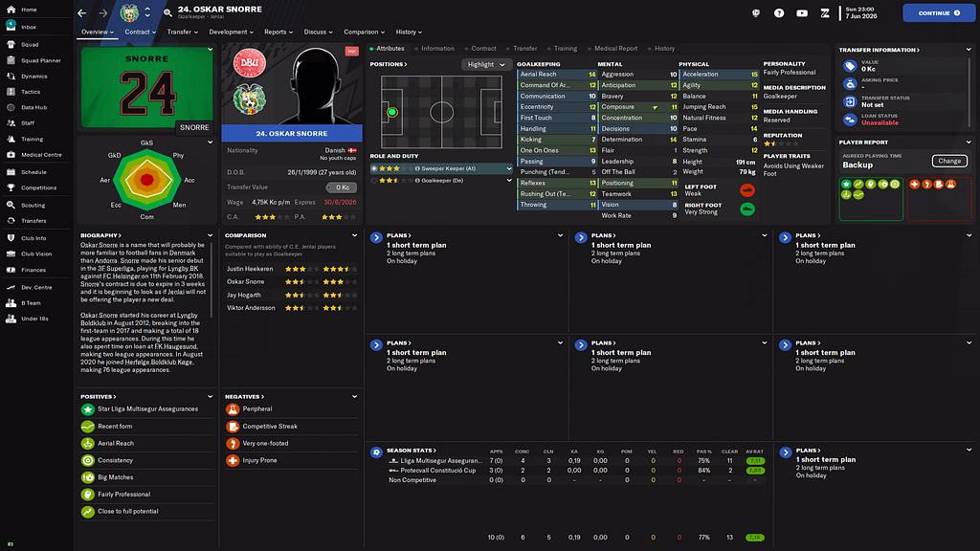The width and height of the screenshot is (980, 551).
Task: Click the Injury Prone negative icon
Action: tap(233, 461)
